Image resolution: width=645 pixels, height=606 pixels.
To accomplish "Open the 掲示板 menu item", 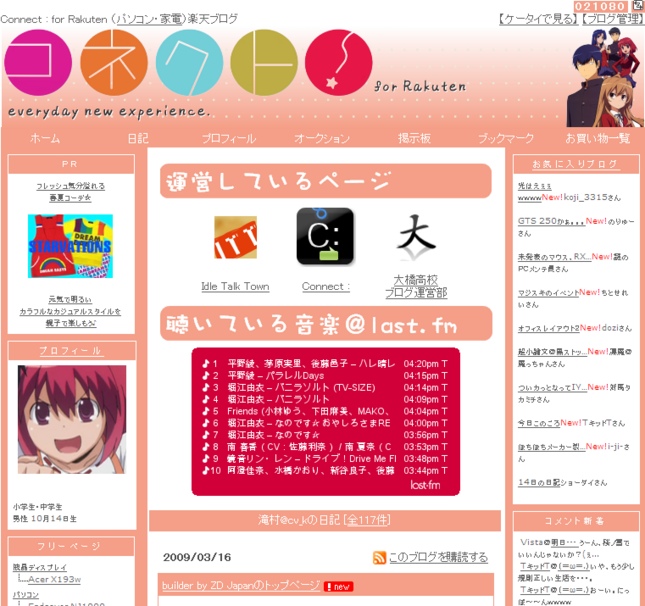I will 414,138.
